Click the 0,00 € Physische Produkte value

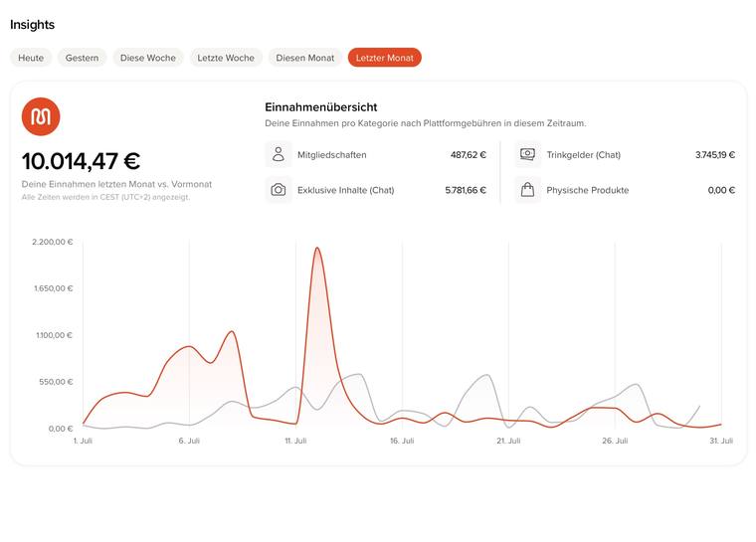tap(721, 190)
